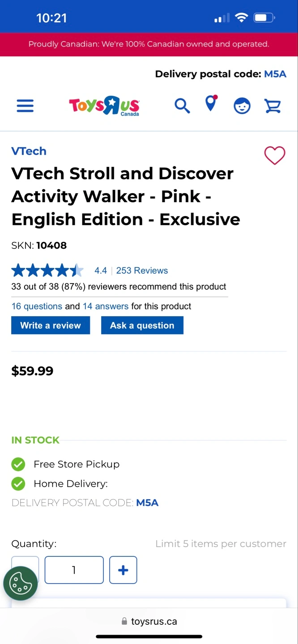The height and width of the screenshot is (644, 298).
Task: Click the quantity input field
Action: coord(74,570)
